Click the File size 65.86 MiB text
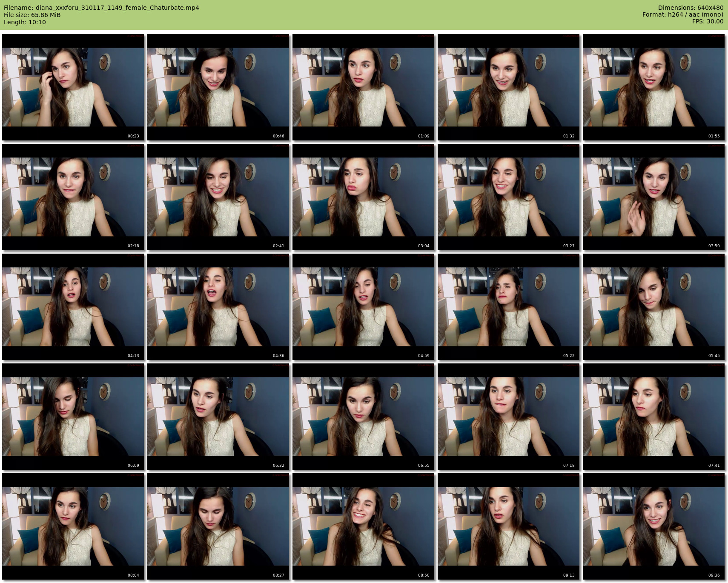The image size is (728, 583). (32, 15)
